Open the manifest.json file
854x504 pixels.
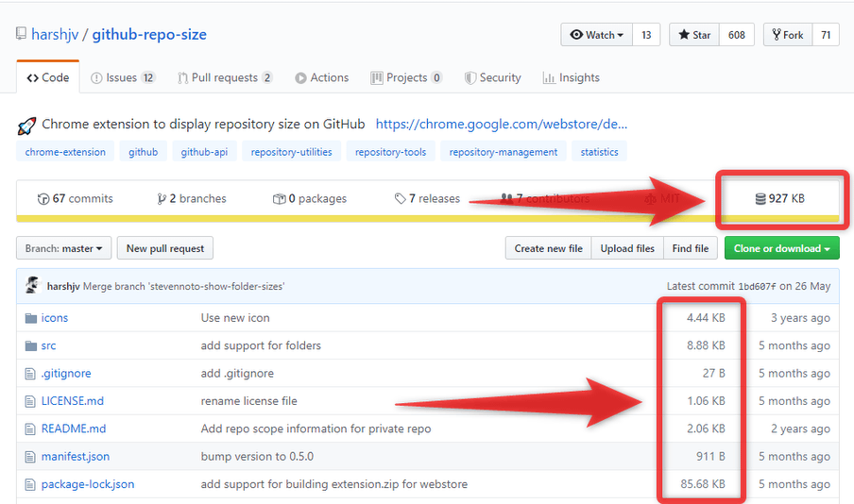(76, 457)
